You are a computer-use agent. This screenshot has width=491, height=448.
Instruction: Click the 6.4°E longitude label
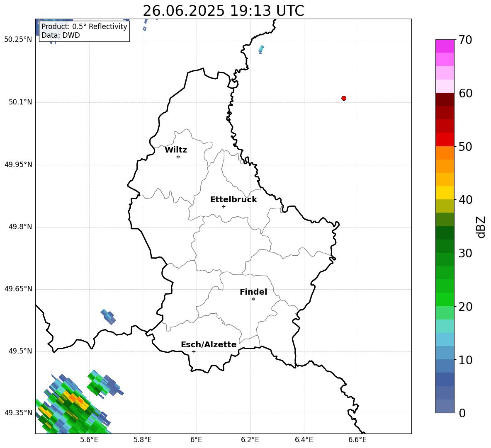point(304,440)
